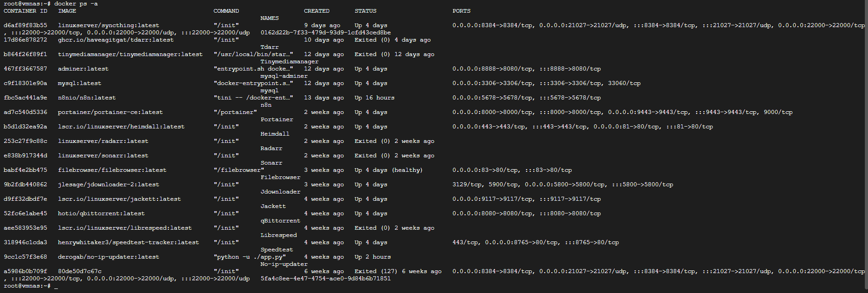Click container name Heimdall
Screen dimensions: 868x293
(x=275, y=134)
